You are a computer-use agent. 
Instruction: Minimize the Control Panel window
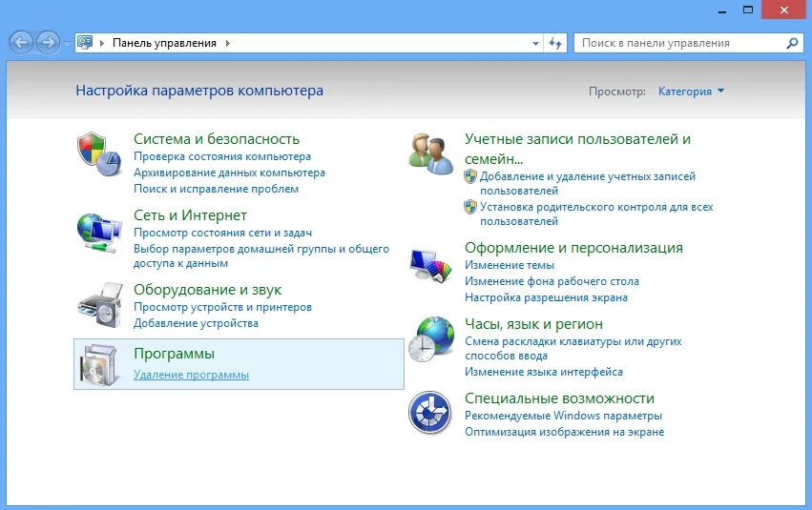[x=722, y=10]
